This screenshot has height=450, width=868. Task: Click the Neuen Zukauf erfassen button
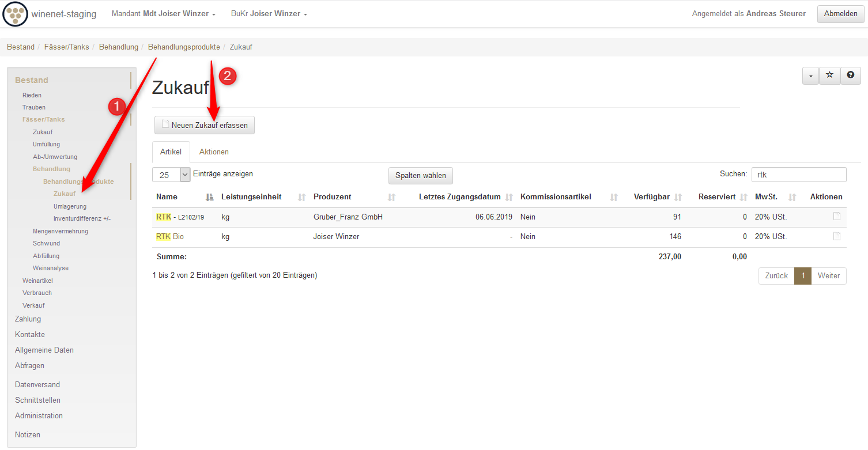(205, 125)
